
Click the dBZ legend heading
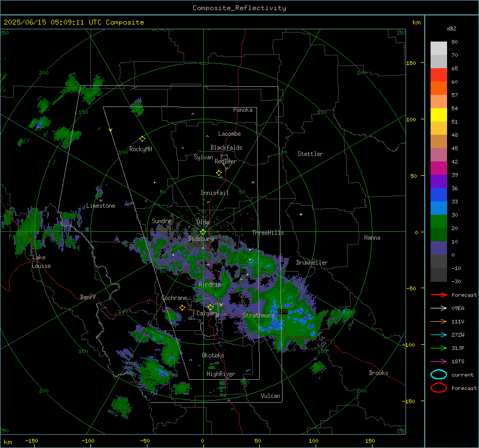click(x=451, y=29)
